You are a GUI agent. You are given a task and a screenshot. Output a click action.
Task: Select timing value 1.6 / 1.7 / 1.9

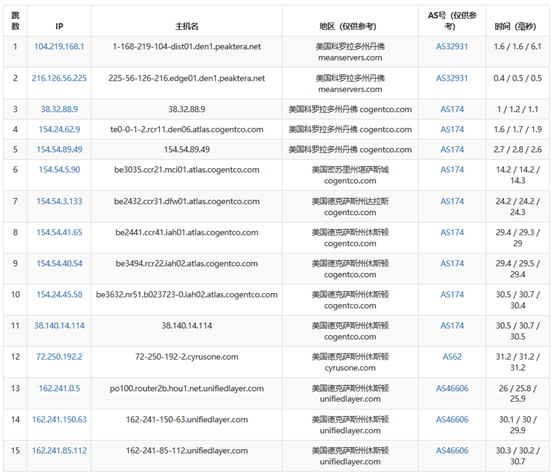tap(517, 129)
